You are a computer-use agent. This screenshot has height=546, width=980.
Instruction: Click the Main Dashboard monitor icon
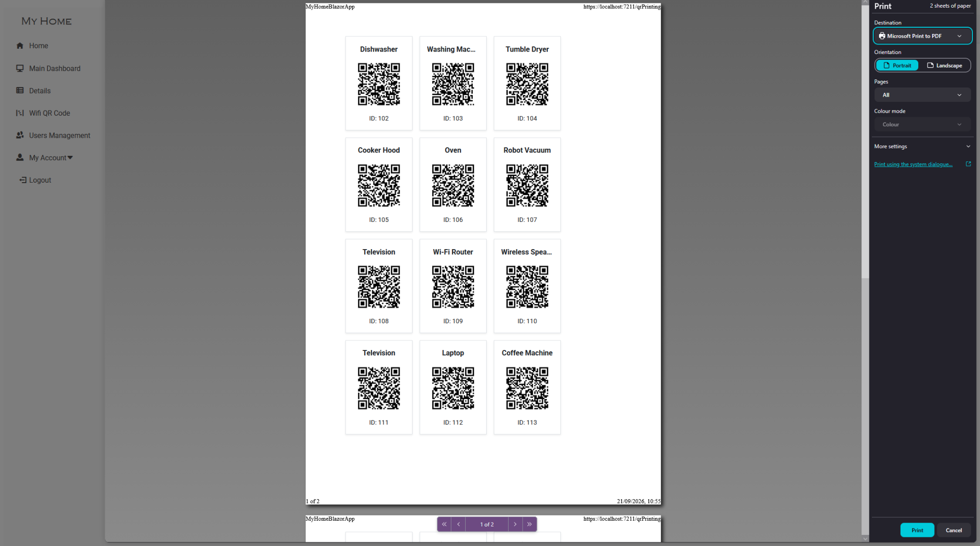pyautogui.click(x=20, y=68)
